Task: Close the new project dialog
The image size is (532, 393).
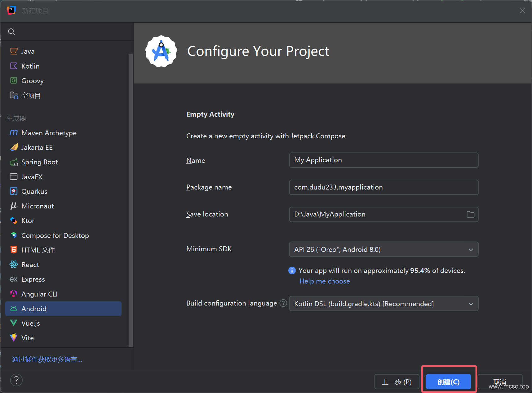Action: [x=522, y=11]
